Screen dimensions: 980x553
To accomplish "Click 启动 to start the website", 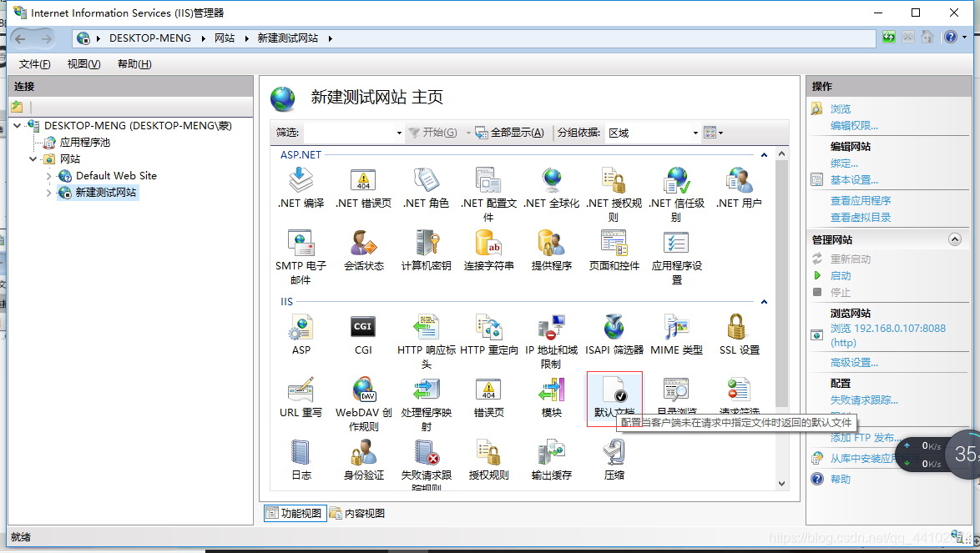I will tap(840, 275).
